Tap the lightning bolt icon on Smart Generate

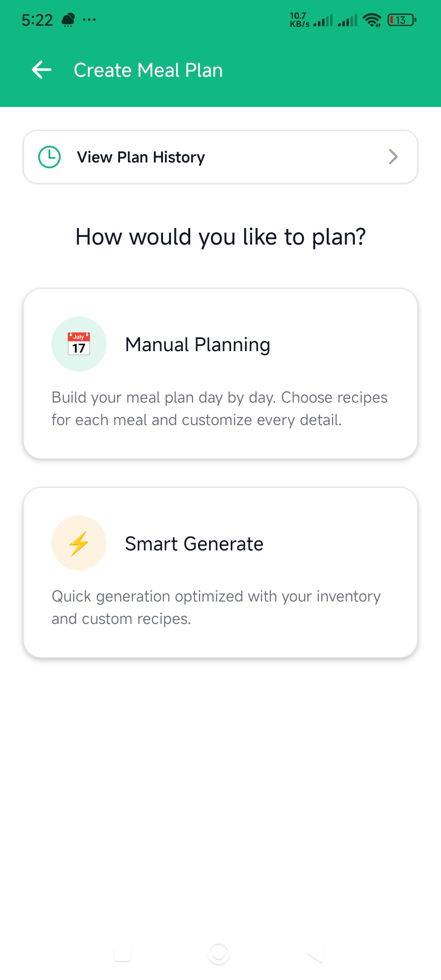point(79,543)
